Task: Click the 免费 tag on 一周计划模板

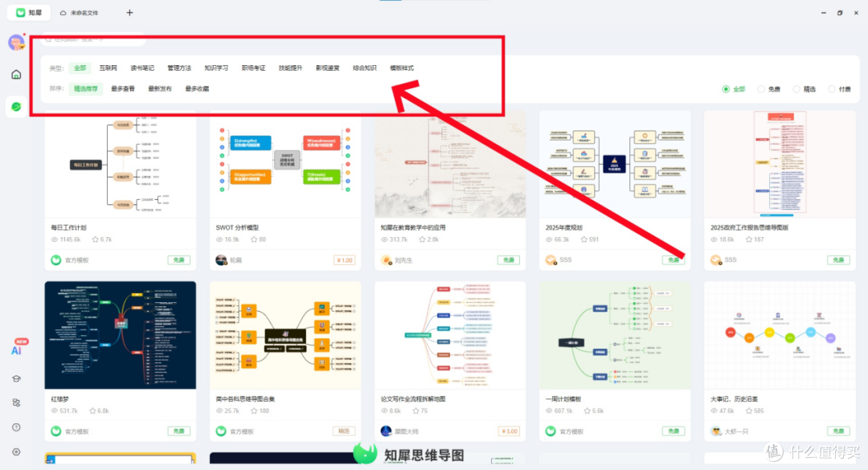Action: click(674, 431)
